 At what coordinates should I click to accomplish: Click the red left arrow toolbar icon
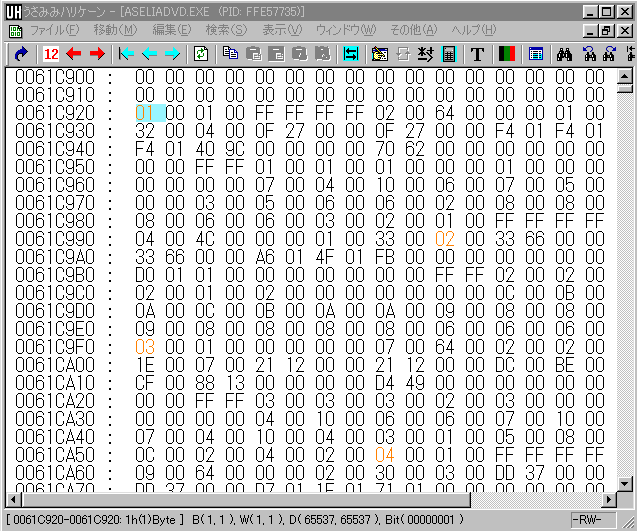73,53
